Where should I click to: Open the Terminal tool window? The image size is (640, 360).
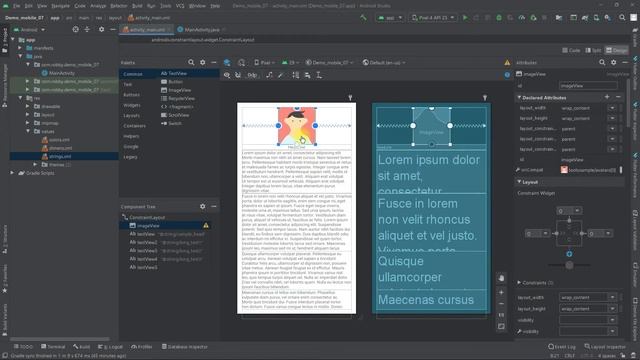click(53, 347)
